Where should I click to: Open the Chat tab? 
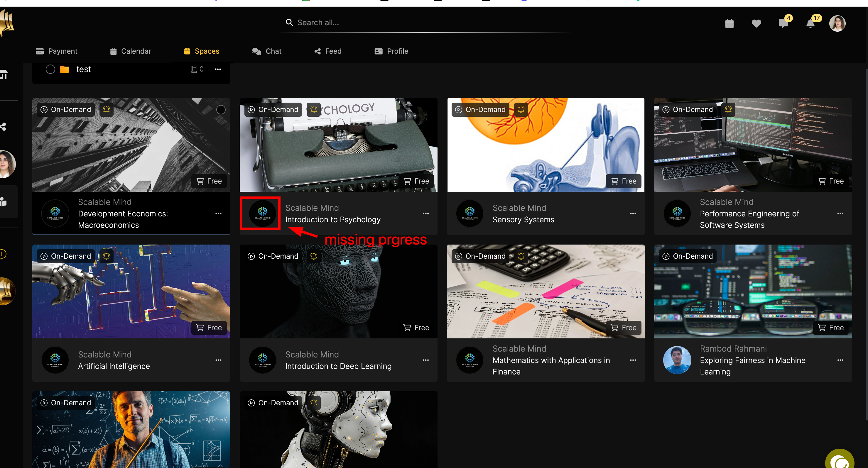(x=266, y=51)
